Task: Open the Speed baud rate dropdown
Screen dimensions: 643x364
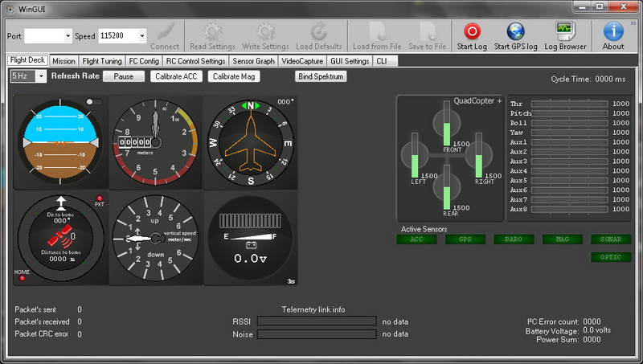Action: coord(142,36)
